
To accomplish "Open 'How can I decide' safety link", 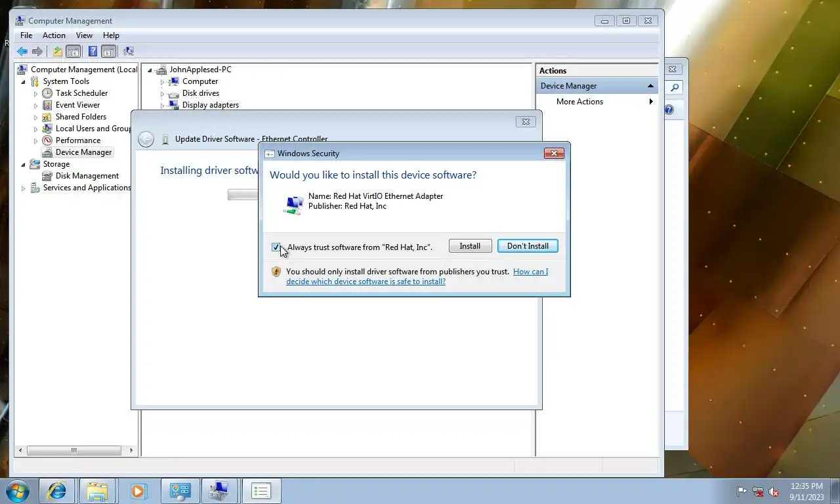I will (x=417, y=276).
